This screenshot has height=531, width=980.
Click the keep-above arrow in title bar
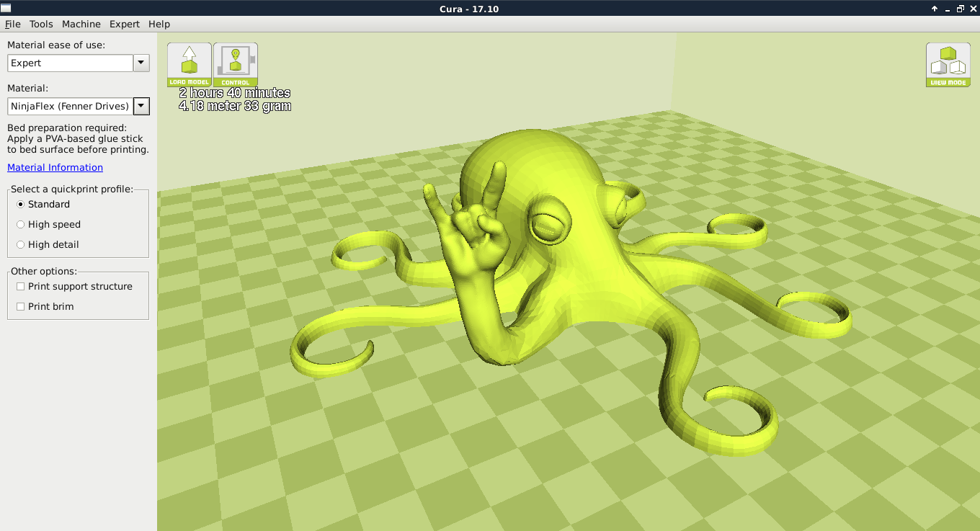click(935, 9)
